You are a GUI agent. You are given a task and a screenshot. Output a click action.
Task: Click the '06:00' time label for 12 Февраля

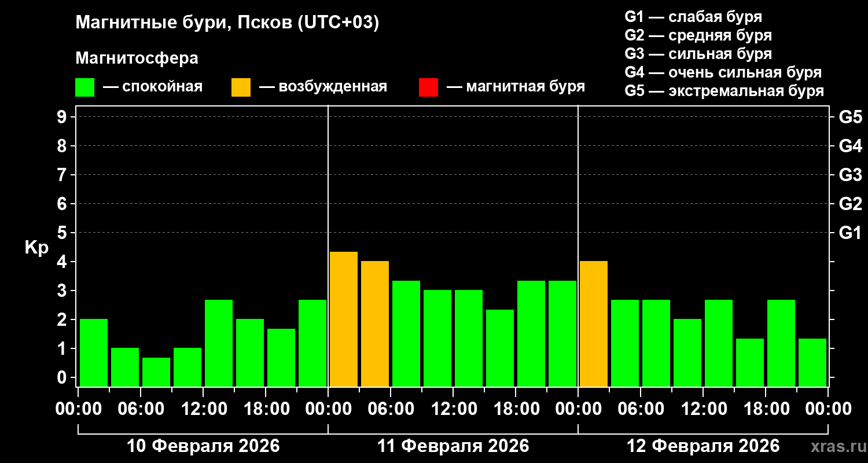coord(641,409)
